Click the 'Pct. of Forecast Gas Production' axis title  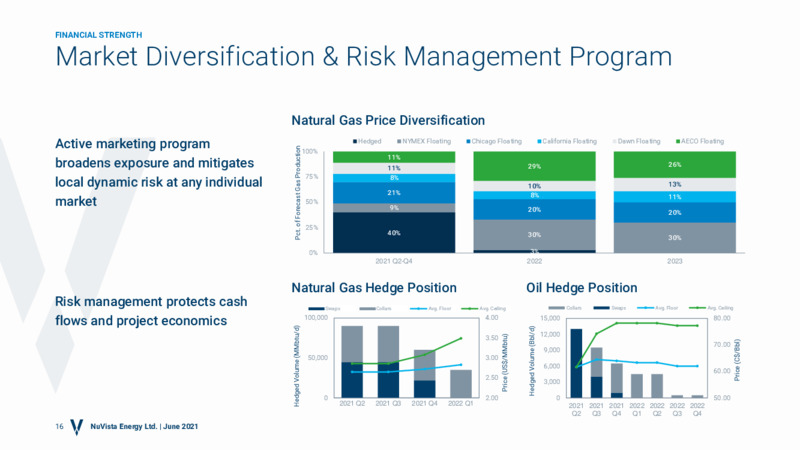click(297, 192)
